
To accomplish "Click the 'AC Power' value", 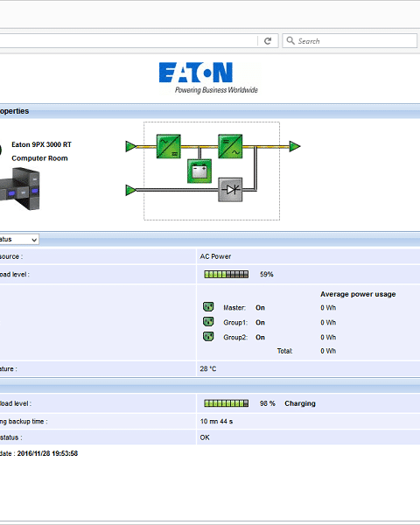I will pos(215,256).
